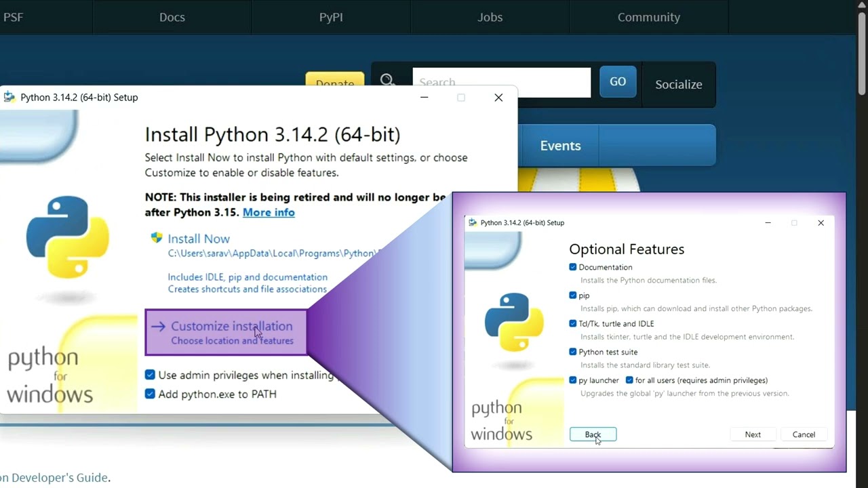Uncheck the py launcher checkbox
The width and height of the screenshot is (868, 488).
click(x=573, y=380)
